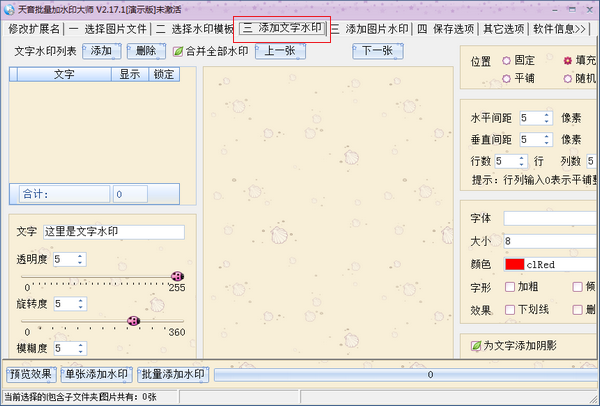This screenshot has height=406, width=600.
Task: Click 批量添加水印 batch button
Action: [x=173, y=375]
